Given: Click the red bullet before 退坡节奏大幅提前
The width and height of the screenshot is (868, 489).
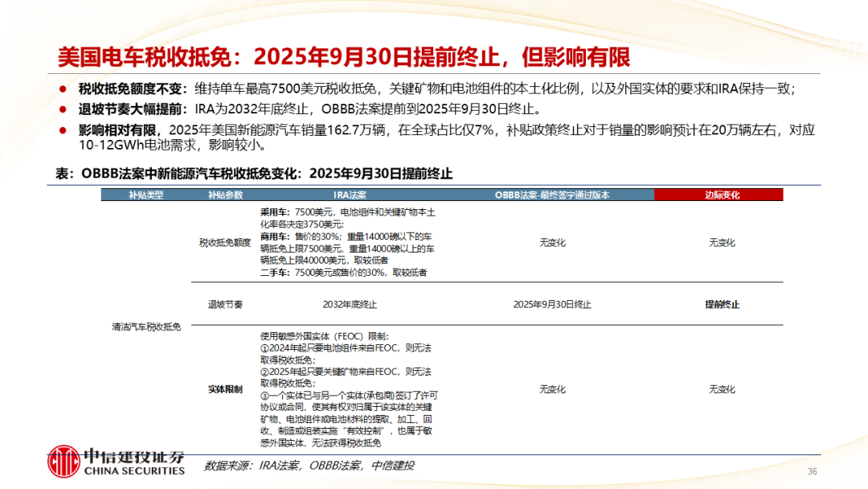Looking at the screenshot, I should (62, 109).
